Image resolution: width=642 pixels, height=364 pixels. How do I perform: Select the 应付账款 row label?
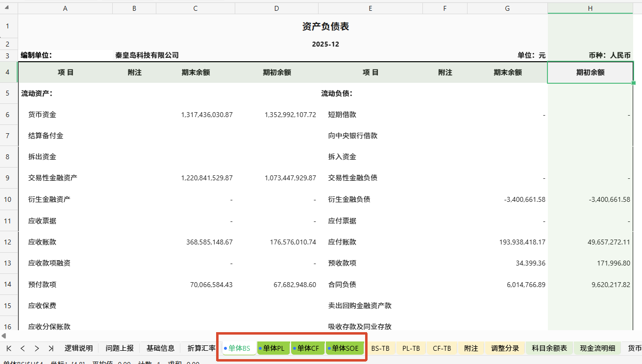pyautogui.click(x=342, y=242)
